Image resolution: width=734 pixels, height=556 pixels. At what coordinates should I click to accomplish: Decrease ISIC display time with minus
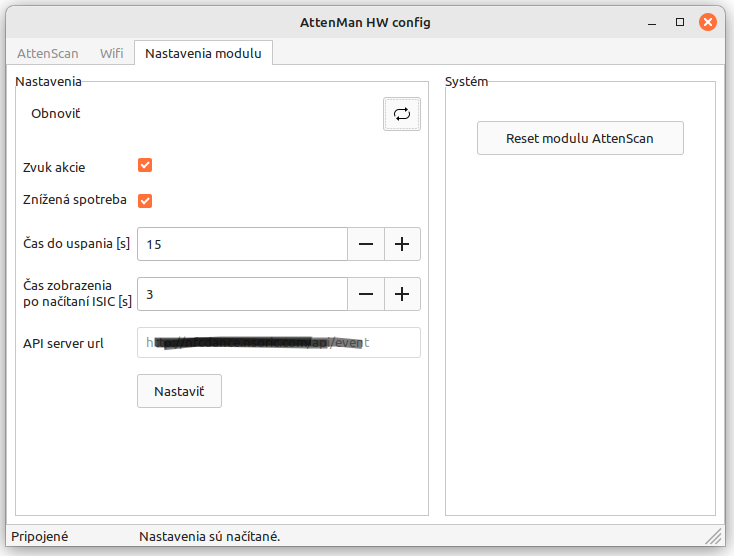366,294
